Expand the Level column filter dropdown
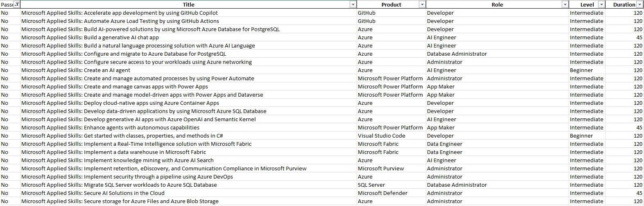644x206 pixels. 601,5
